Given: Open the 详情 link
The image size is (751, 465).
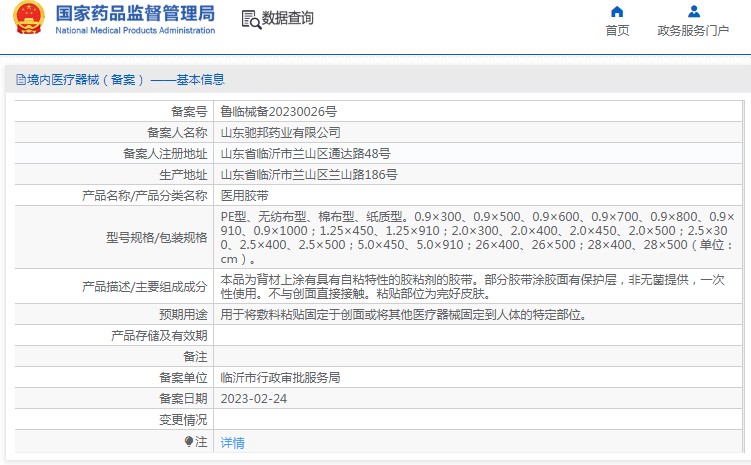Looking at the screenshot, I should [x=232, y=442].
